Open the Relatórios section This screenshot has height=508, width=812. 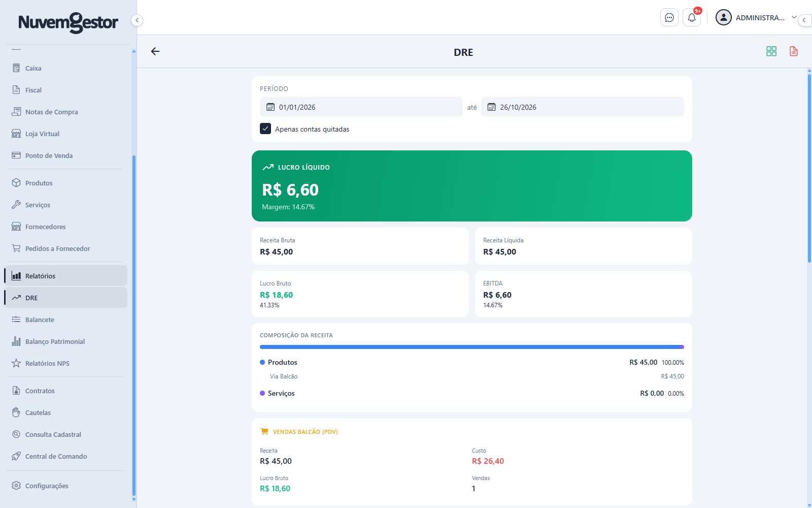65,276
